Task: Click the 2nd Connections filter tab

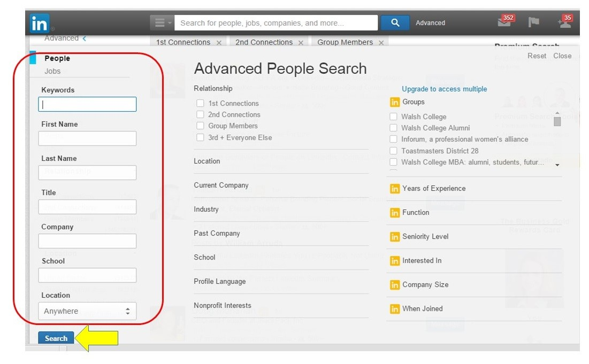Action: click(x=264, y=42)
